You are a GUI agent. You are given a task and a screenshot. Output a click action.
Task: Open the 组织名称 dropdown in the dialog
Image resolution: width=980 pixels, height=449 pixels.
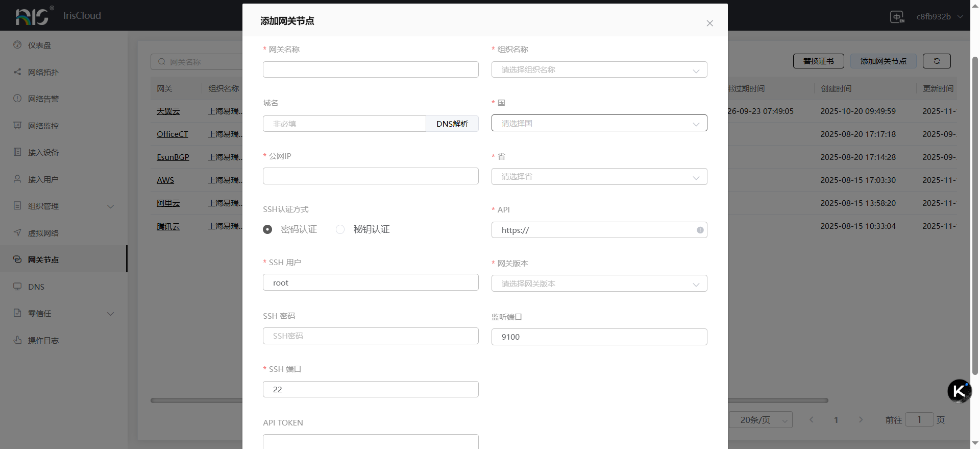pos(599,69)
